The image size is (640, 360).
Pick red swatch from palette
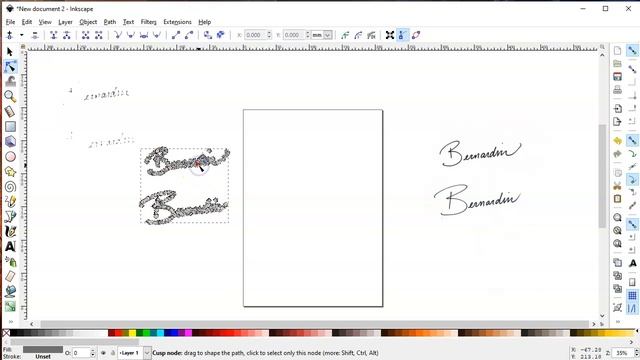click(119, 333)
